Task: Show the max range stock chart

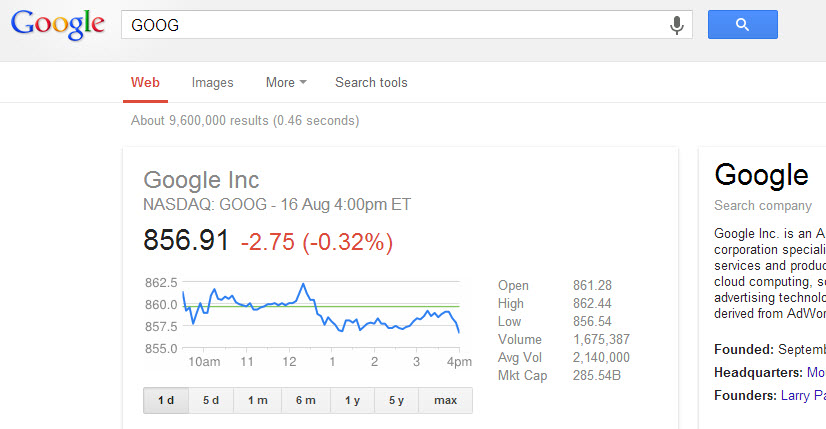Action: click(x=445, y=400)
